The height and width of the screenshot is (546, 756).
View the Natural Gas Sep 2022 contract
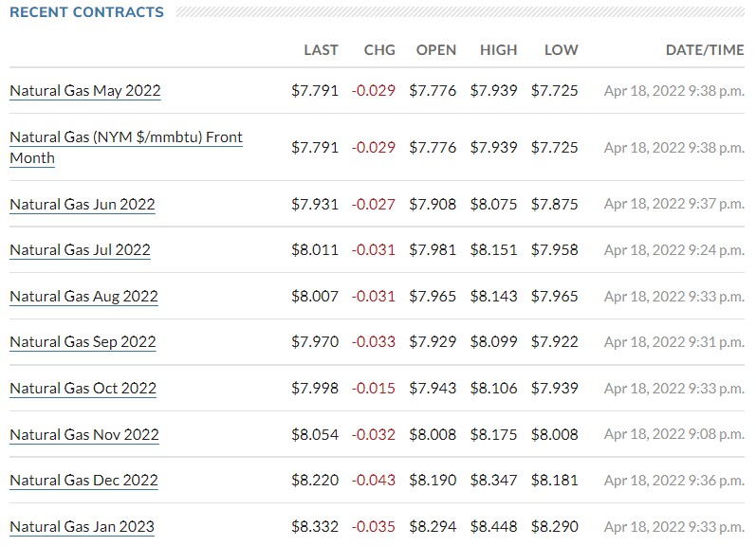[x=83, y=342]
